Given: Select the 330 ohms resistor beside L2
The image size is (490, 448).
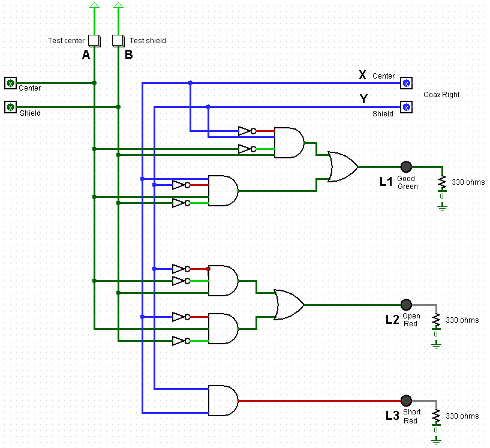Looking at the screenshot, I should (437, 320).
